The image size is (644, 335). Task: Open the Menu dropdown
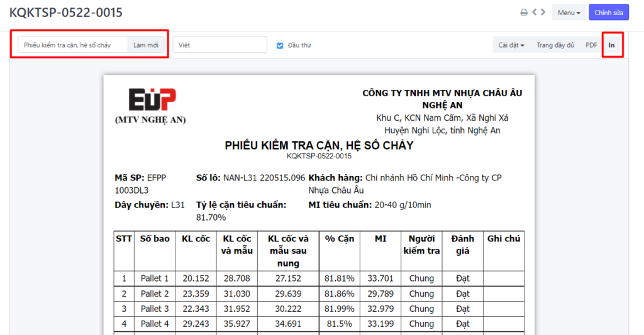point(569,13)
